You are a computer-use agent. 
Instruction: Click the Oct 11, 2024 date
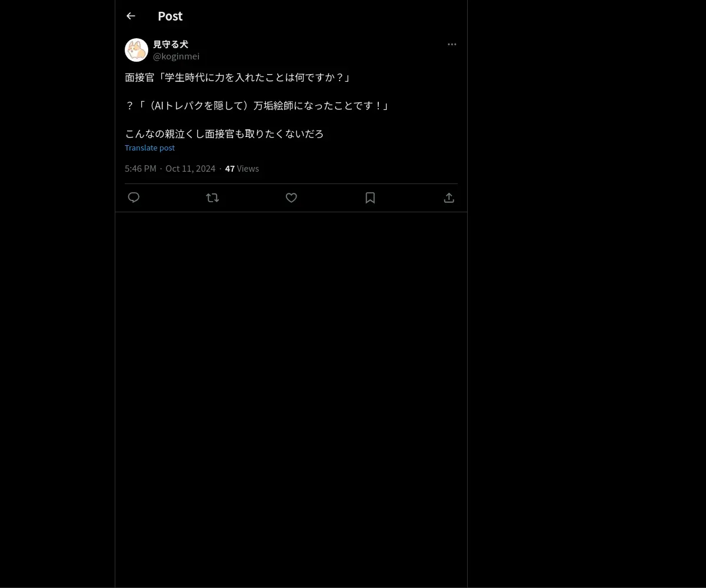click(190, 168)
